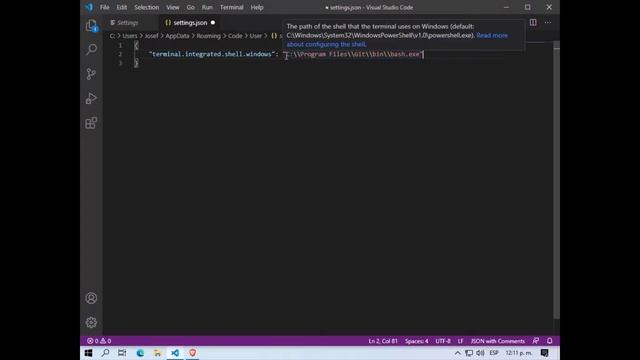
Task: Open the Accounts menu icon
Action: pos(91,298)
